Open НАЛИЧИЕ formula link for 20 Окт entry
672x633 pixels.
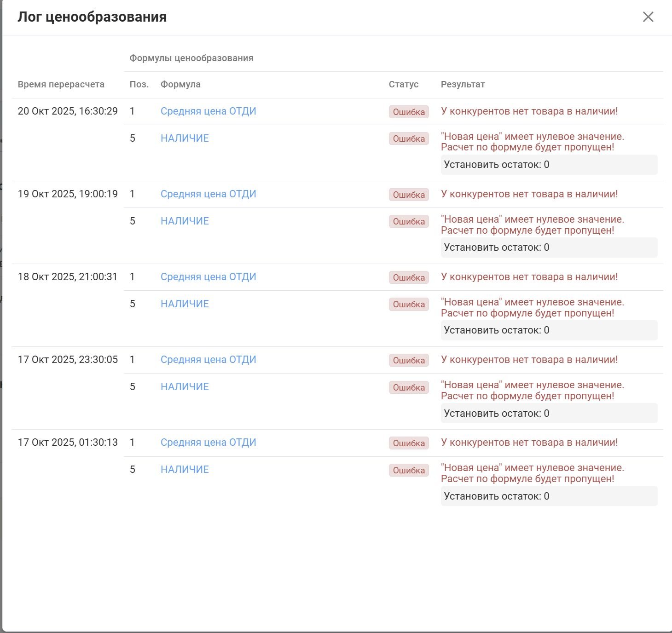[185, 138]
